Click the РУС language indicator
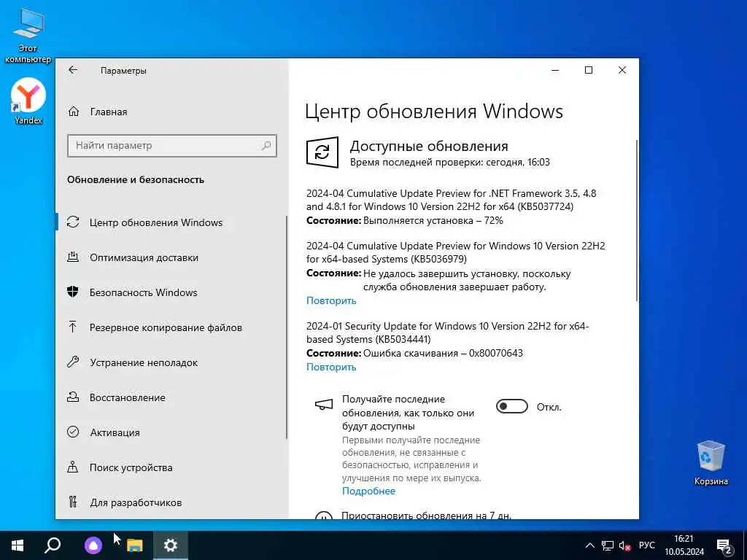747x560 pixels. pyautogui.click(x=647, y=545)
